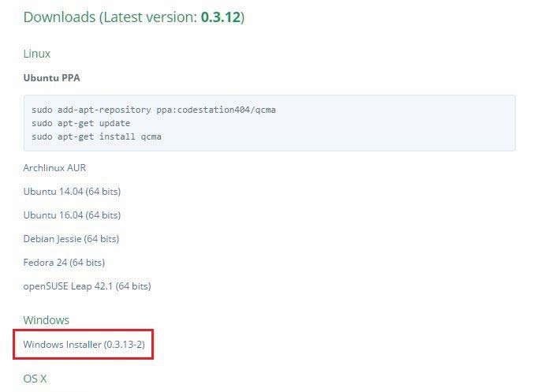This screenshot has width=552, height=392.
Task: Open the Ubuntu 14.04 (64 bits) download
Action: point(72,192)
